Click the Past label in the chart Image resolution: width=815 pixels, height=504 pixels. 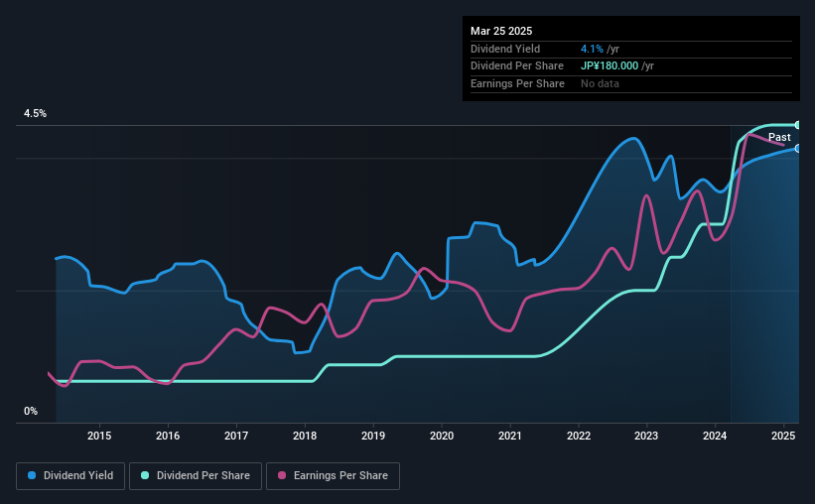779,137
